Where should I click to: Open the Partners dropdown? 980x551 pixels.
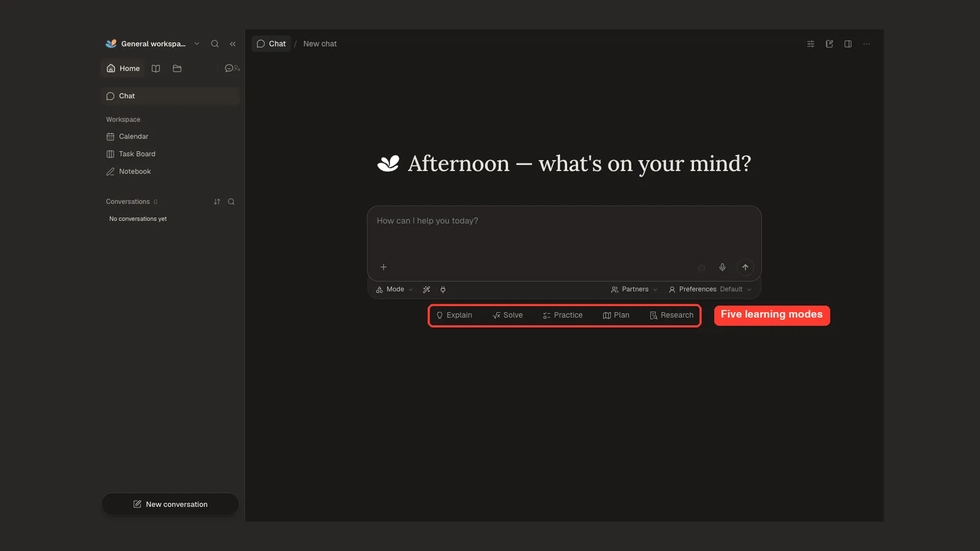(634, 290)
